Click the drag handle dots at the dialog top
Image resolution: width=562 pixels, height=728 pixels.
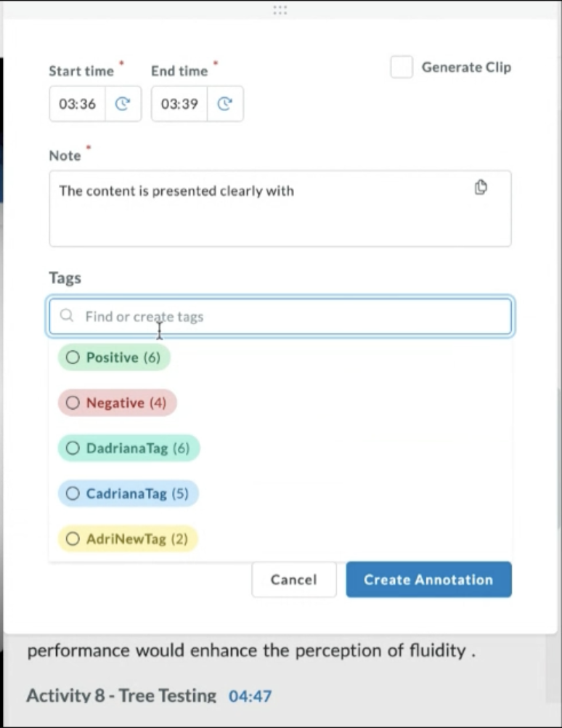280,9
